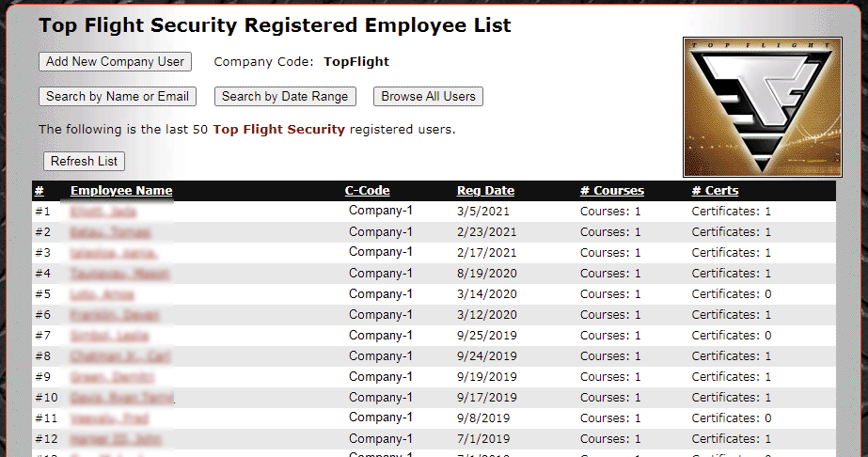Screen dimensions: 868x457
Task: Click Courses: 1 in row #12
Action: pos(610,439)
